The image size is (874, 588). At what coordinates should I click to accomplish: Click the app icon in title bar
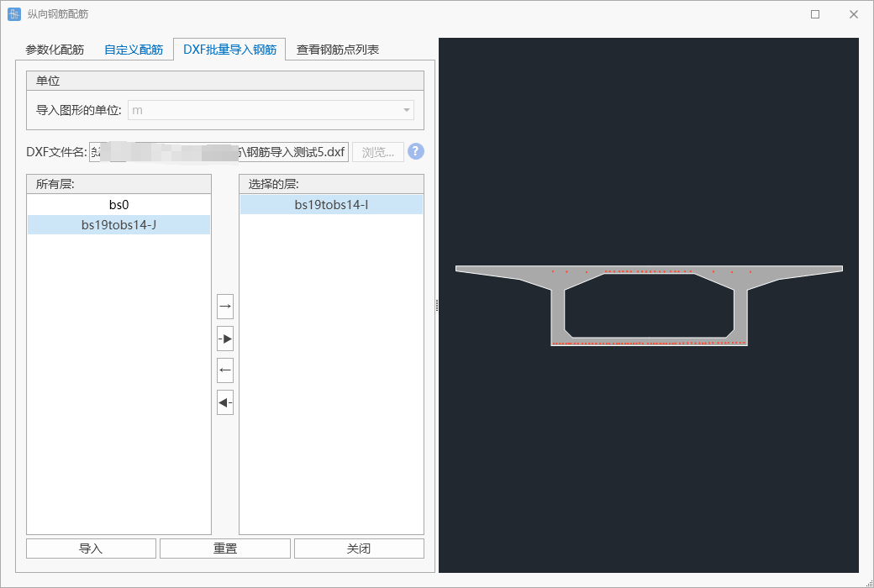point(14,14)
